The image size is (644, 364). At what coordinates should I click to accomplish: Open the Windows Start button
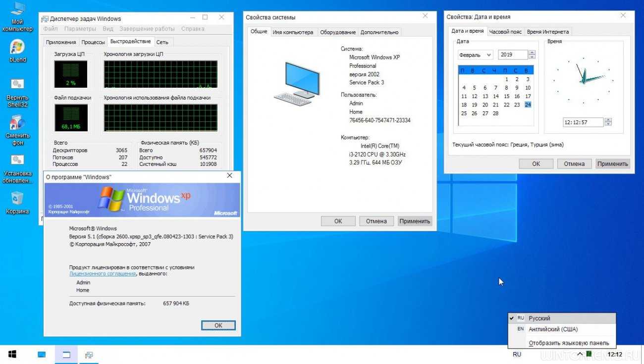coord(12,355)
